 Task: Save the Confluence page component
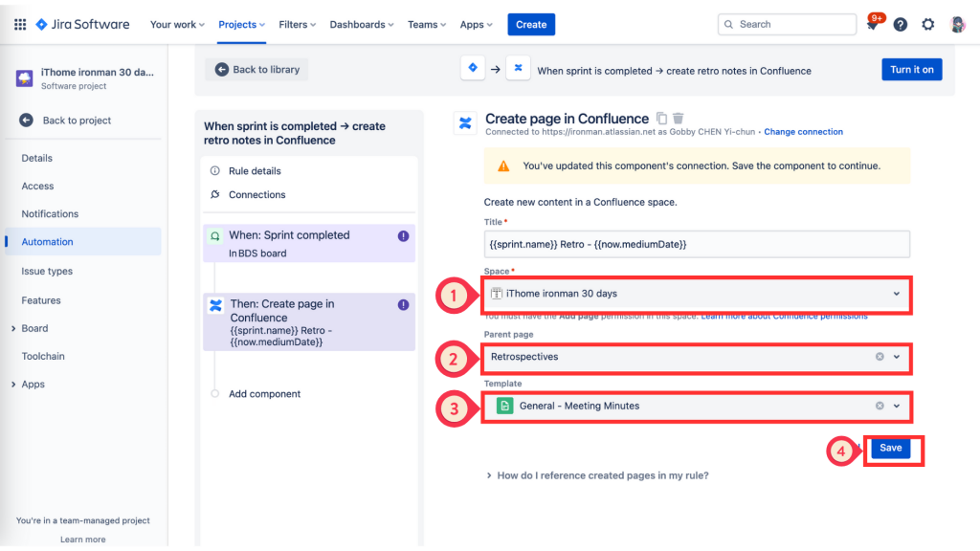click(x=891, y=448)
